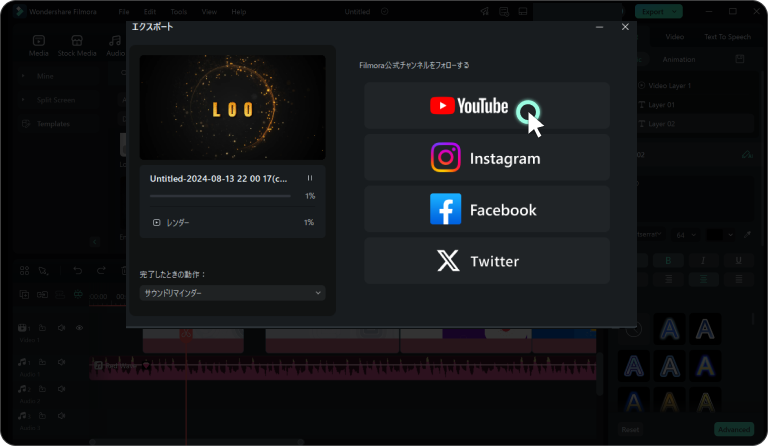Viewport: 768px width, 446px height.
Task: Click the layout monitor icon in title bar
Action: coord(523,12)
